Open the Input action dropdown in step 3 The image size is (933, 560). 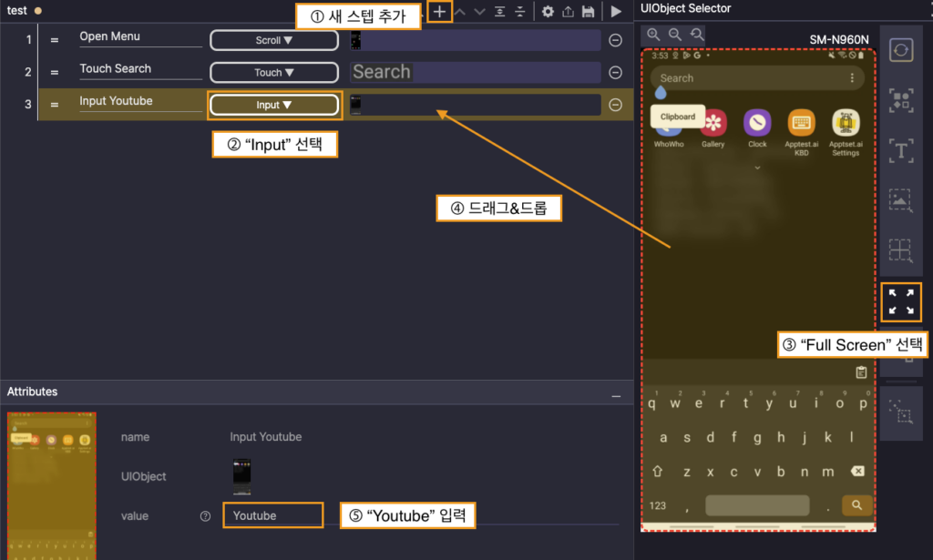(x=274, y=105)
